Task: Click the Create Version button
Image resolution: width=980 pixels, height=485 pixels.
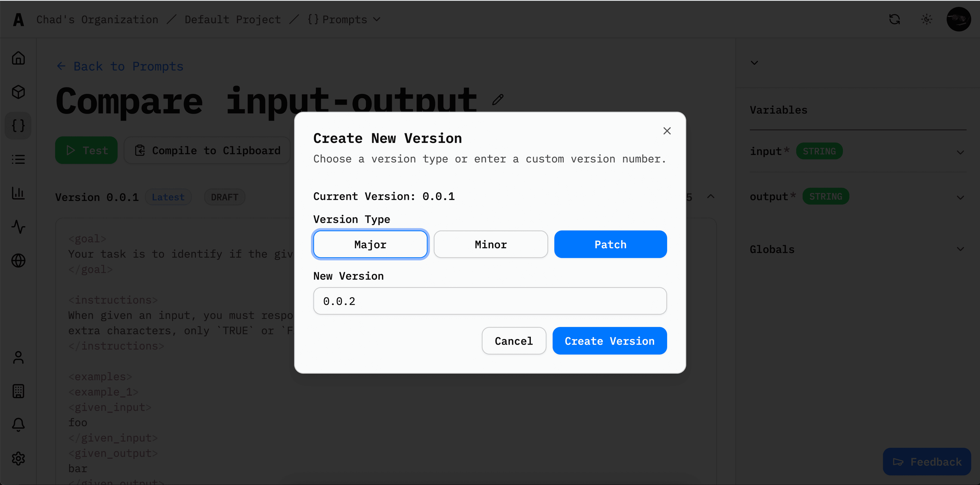Action: (609, 341)
